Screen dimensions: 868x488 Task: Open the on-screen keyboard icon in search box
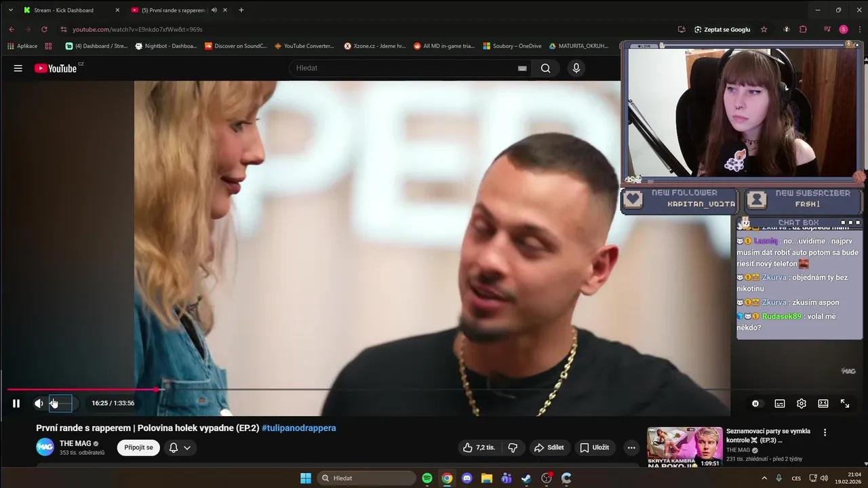click(x=522, y=68)
